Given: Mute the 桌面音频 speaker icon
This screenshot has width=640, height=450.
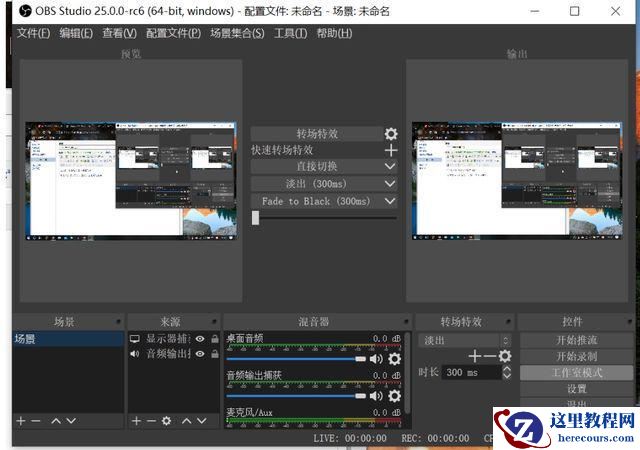Looking at the screenshot, I should tap(376, 359).
